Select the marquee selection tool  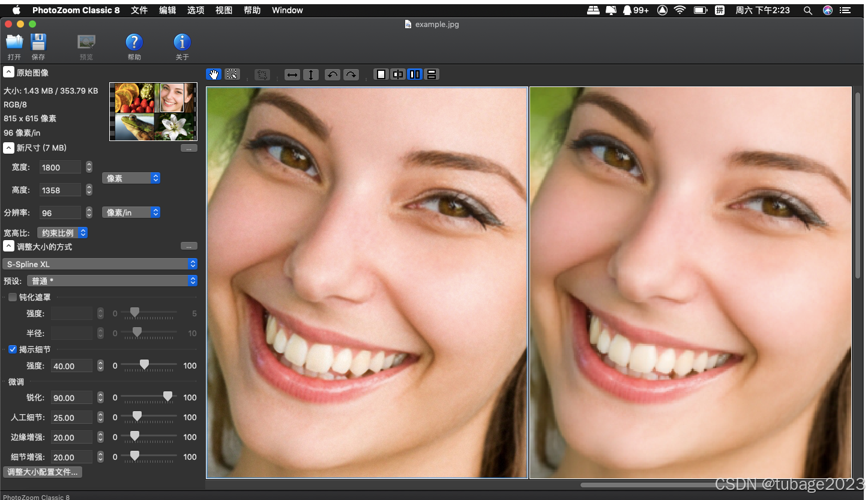(232, 74)
